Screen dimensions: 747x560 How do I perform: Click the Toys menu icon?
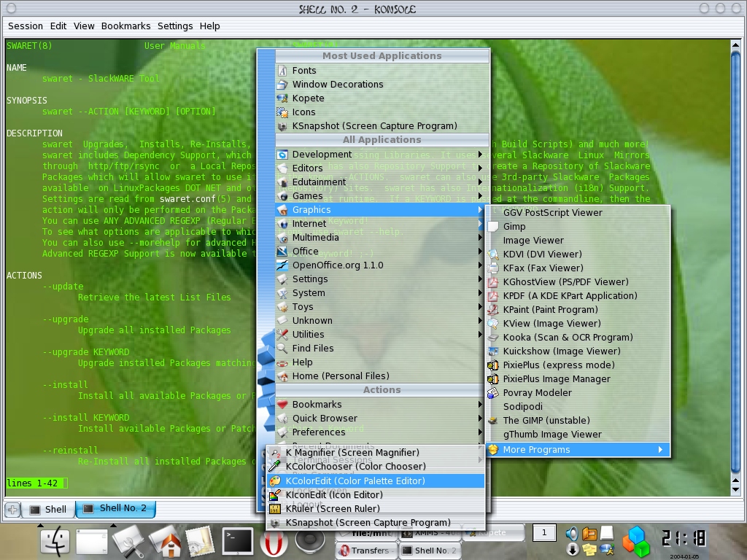coord(282,307)
